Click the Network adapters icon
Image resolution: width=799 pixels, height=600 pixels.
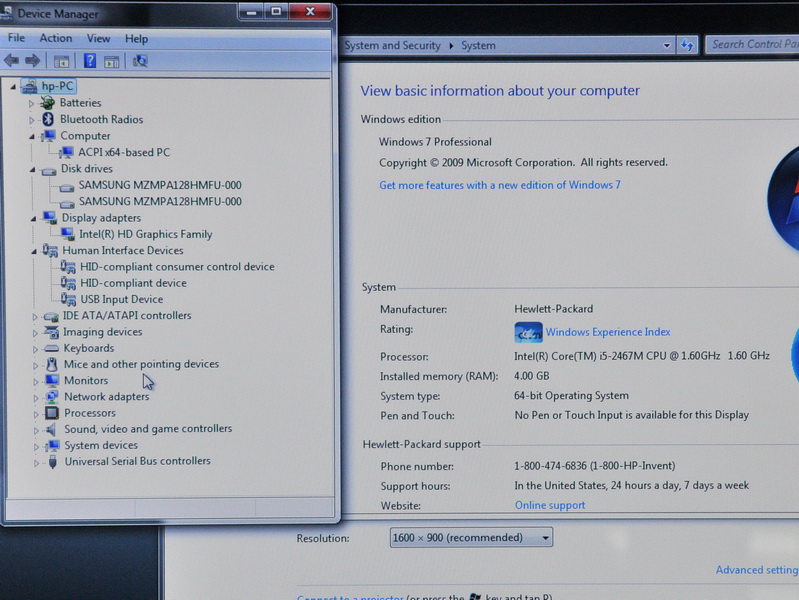click(52, 396)
